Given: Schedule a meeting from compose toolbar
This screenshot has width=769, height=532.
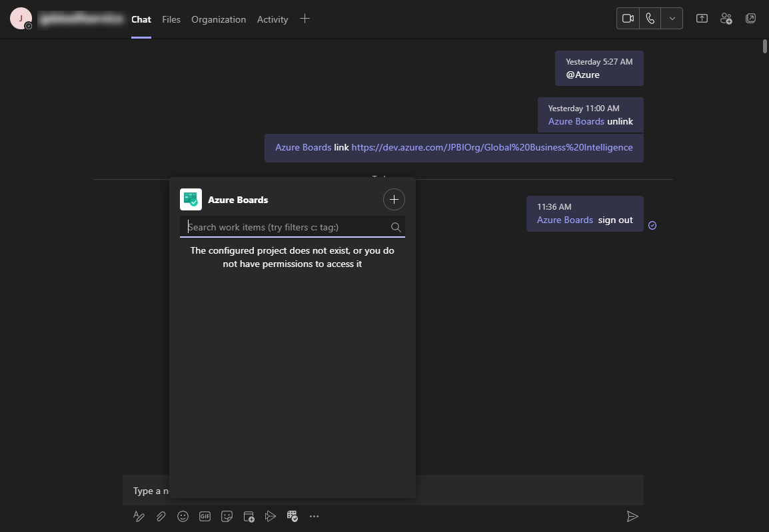Looking at the screenshot, I should pyautogui.click(x=249, y=516).
